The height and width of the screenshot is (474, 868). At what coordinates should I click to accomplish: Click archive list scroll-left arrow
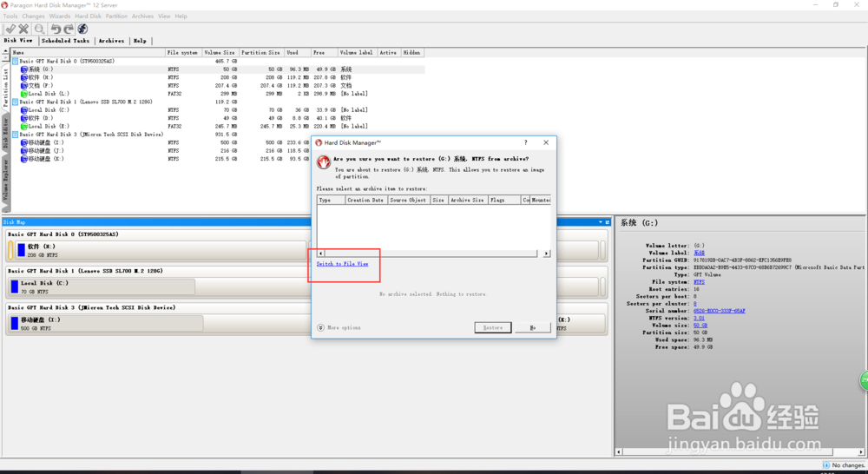click(320, 253)
